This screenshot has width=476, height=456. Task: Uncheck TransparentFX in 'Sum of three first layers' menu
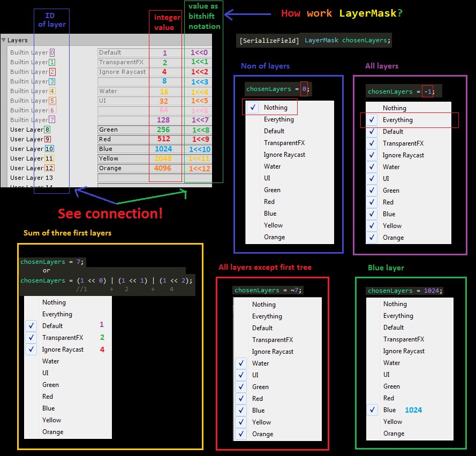click(68, 338)
